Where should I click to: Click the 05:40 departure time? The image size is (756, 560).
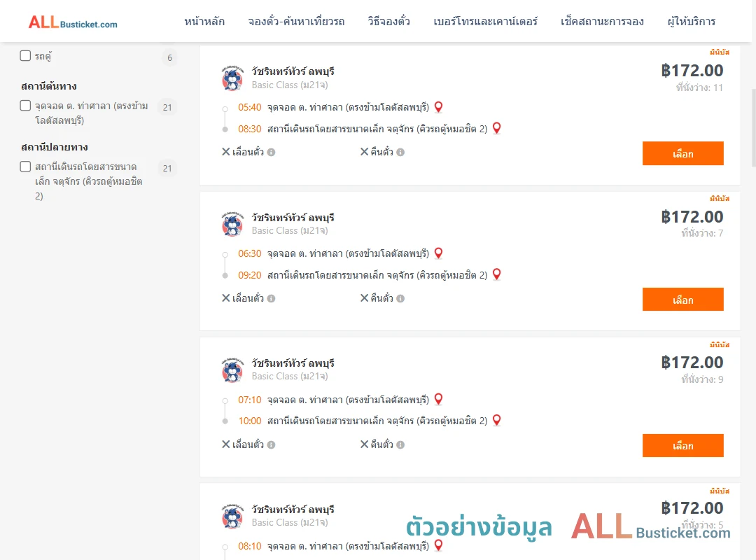pyautogui.click(x=250, y=108)
